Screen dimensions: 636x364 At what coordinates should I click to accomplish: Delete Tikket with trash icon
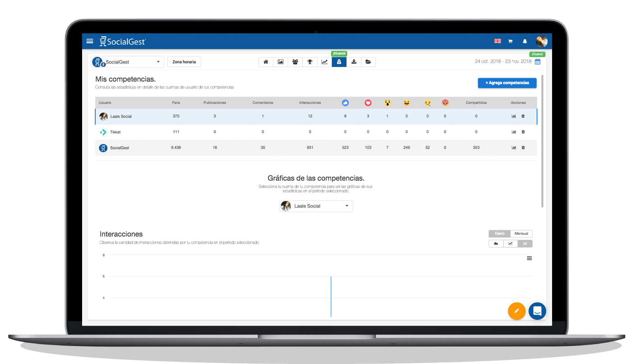[523, 132]
